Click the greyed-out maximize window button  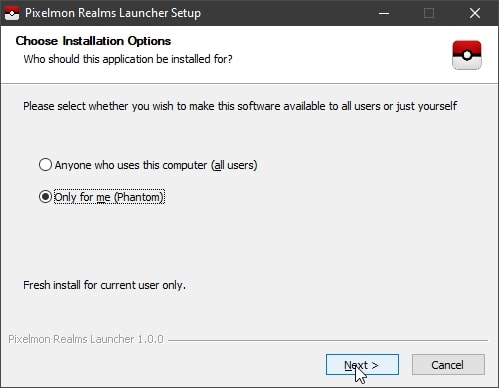(x=429, y=13)
